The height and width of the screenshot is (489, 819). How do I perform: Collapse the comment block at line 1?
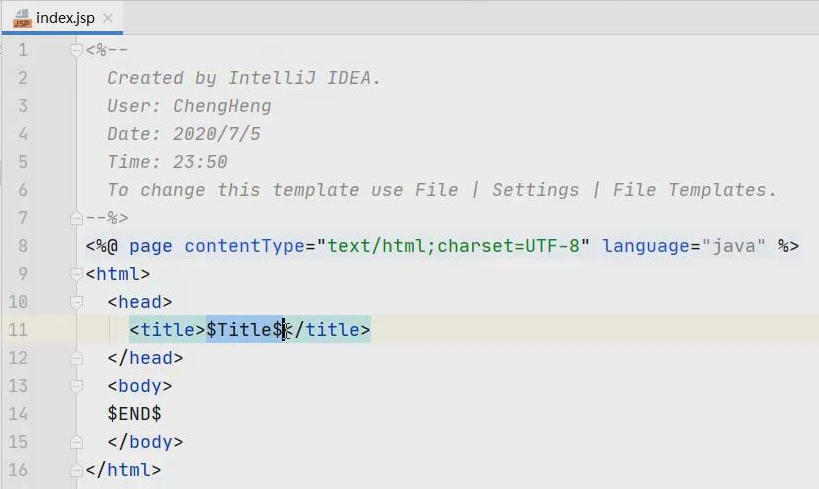[75, 50]
